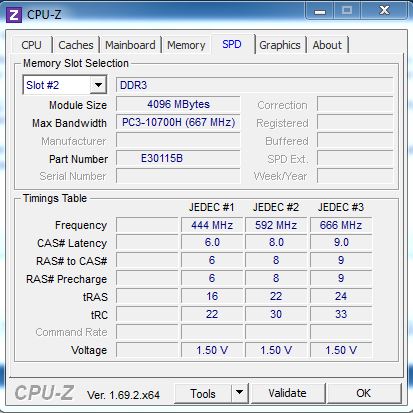Click the 8.0 CAS# Latency cell
This screenshot has height=413, width=413.
(276, 242)
